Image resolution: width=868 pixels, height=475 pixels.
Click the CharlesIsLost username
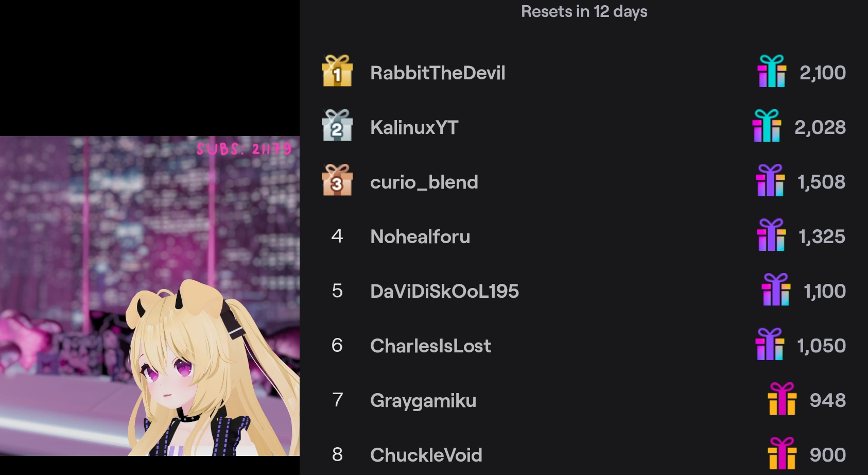click(430, 346)
